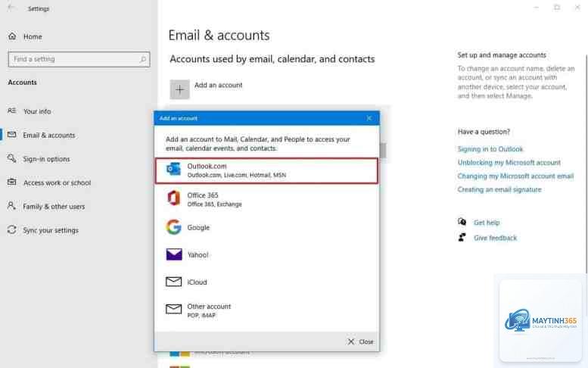Image resolution: width=588 pixels, height=368 pixels.
Task: Choose Yahoo! account option
Action: pyautogui.click(x=266, y=254)
